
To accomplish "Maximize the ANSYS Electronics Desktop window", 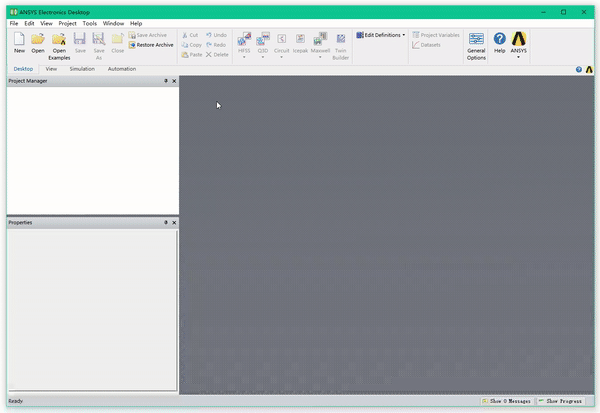I will click(x=563, y=12).
